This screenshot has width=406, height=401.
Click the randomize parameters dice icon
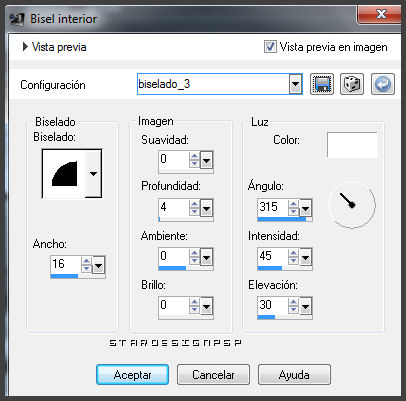(x=352, y=84)
